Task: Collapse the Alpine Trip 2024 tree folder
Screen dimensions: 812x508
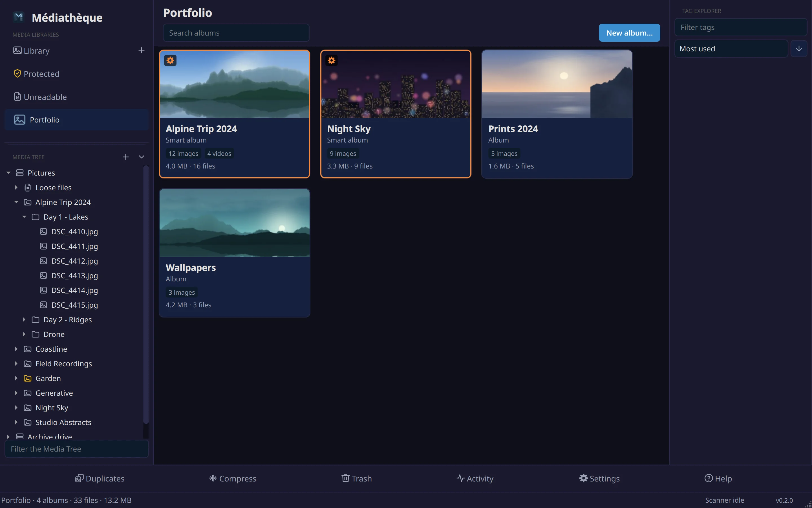Action: 16,202
